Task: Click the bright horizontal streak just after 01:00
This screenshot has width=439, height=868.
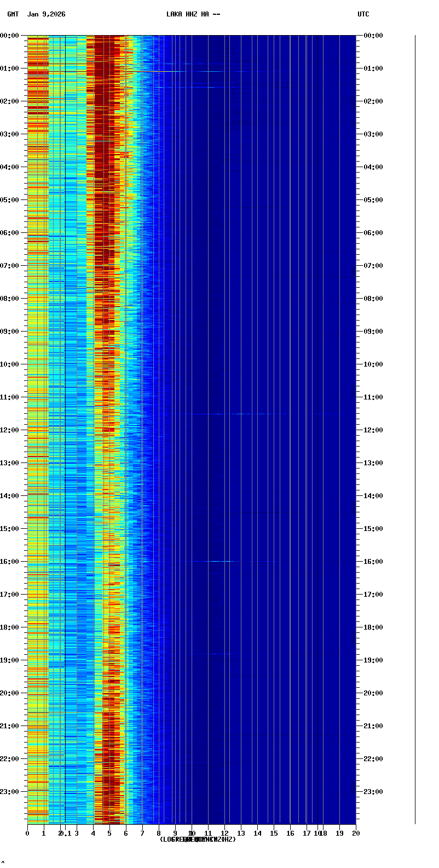Action: tap(181, 71)
